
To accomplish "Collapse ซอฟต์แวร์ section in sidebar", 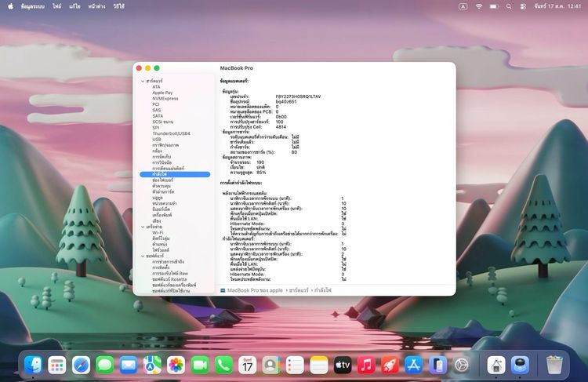I will [143, 256].
